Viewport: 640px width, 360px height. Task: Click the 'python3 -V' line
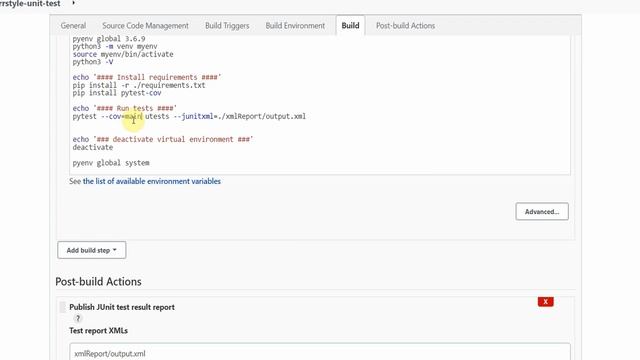(x=93, y=62)
